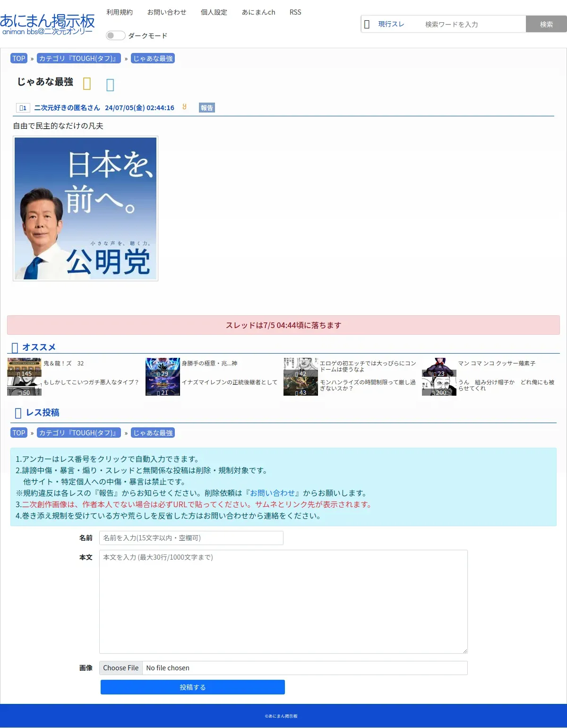Open じゃあな最強 in the upper breadcrumb
Image resolution: width=567 pixels, height=728 pixels.
point(153,59)
